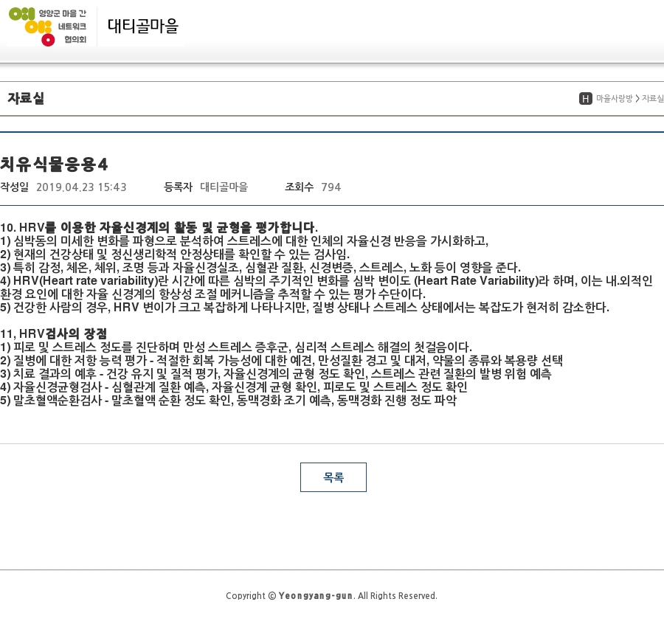Open 마을사랑방 breadcrumb link
Viewport: 664px width, 644px height.
click(614, 98)
